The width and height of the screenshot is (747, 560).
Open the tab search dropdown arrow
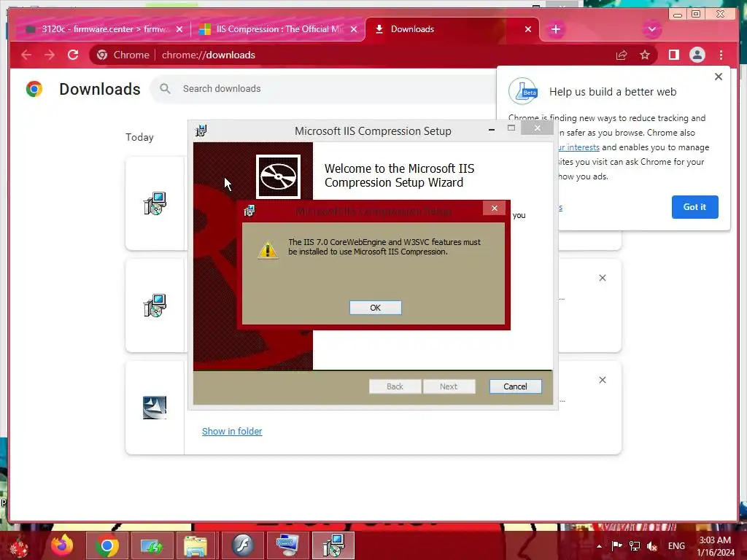(651, 29)
